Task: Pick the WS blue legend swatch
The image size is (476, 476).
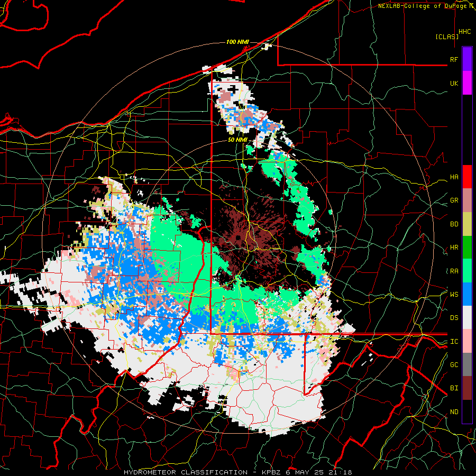Action: coord(467,294)
